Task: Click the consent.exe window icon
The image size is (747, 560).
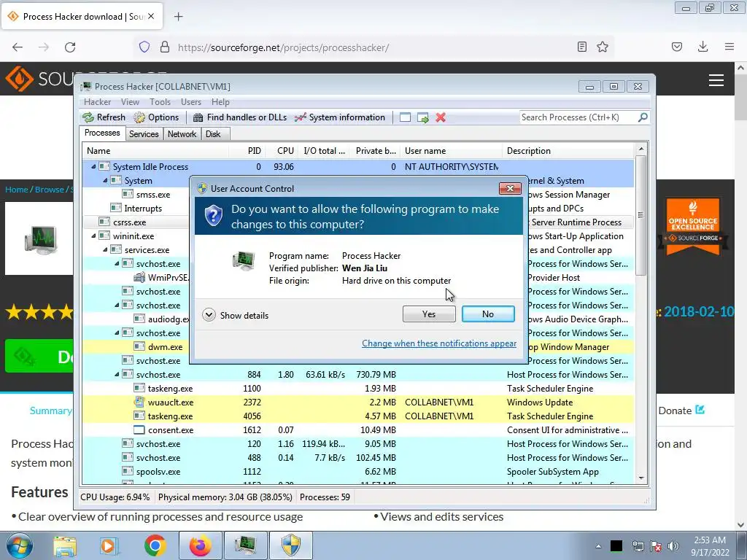Action: [139, 430]
